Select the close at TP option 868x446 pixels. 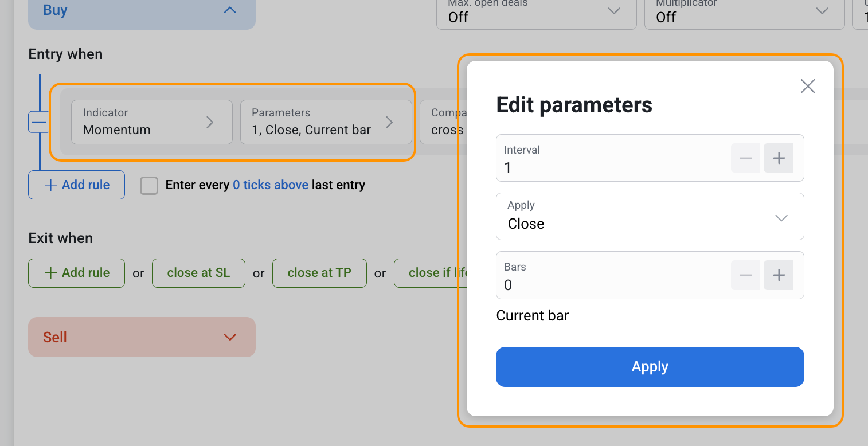319,273
